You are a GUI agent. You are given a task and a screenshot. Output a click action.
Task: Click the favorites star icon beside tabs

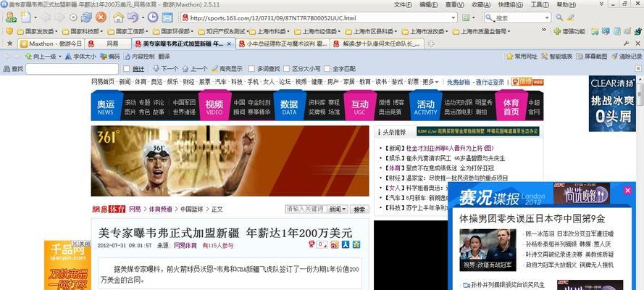tap(10, 43)
